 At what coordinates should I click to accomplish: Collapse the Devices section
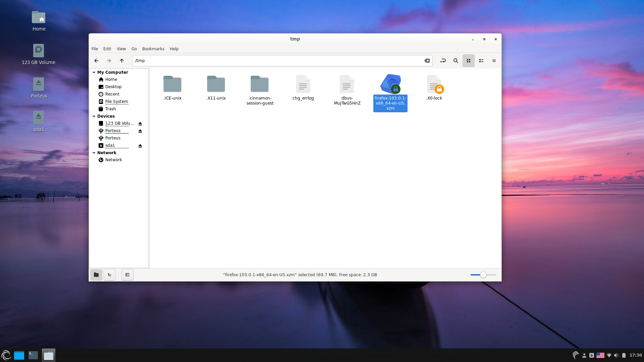(x=94, y=116)
